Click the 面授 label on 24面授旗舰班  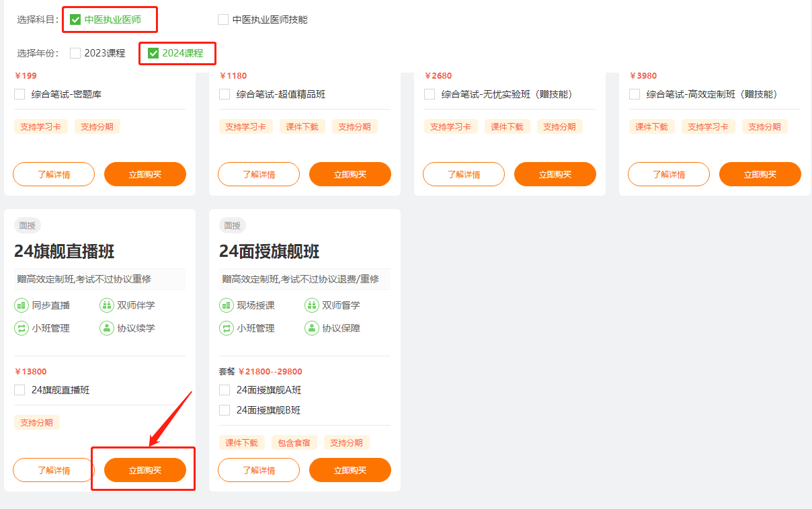pos(232,225)
